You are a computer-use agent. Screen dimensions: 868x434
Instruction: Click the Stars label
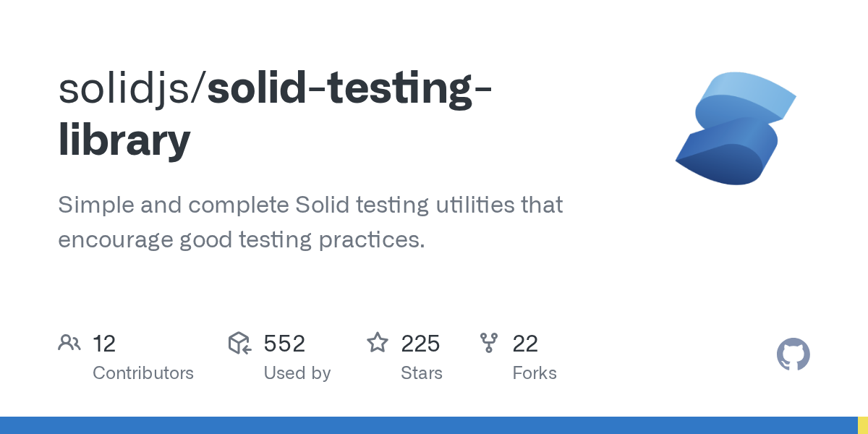click(x=422, y=373)
